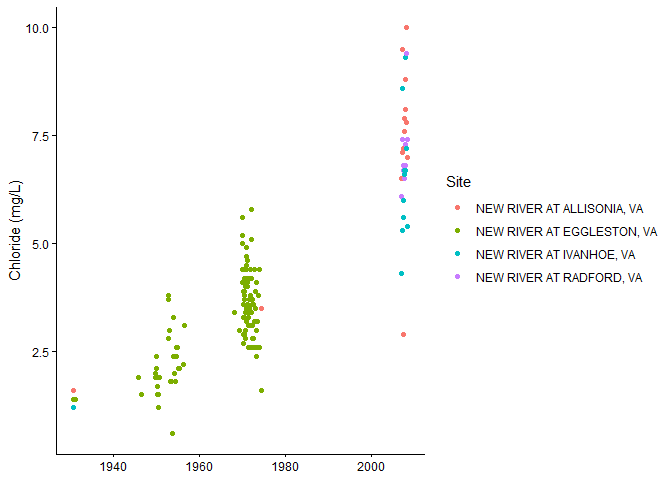Click the red Allisonia legend dot
Image resolution: width=672 pixels, height=480 pixels.
(x=457, y=208)
